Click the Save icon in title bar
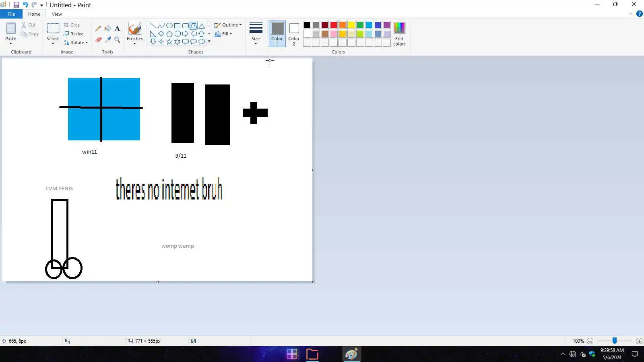Screen dimensions: 644x362 point(17,5)
